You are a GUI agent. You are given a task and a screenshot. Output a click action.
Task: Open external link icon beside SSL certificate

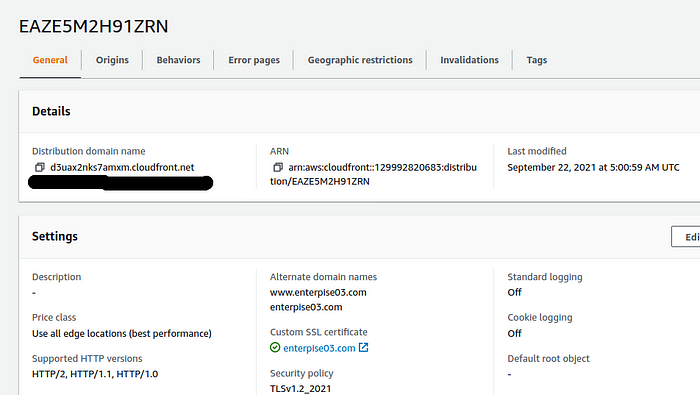[363, 348]
